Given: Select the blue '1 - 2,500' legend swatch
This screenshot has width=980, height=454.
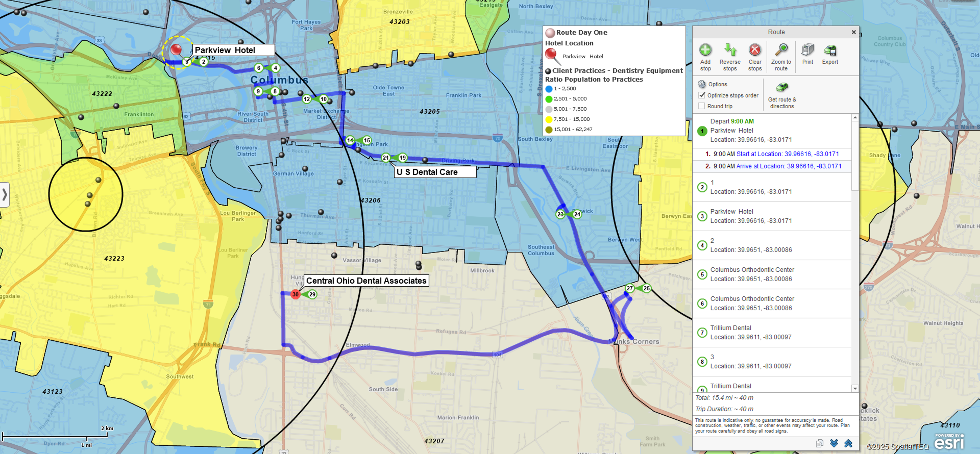Looking at the screenshot, I should [549, 88].
